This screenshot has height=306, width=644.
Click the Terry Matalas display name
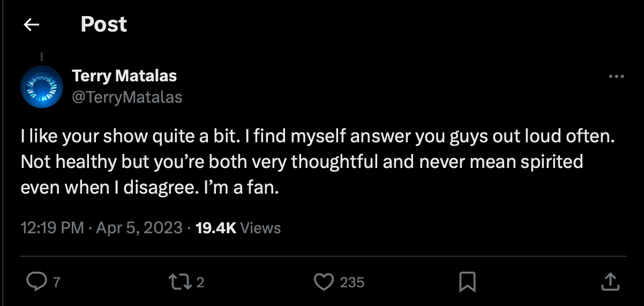coord(124,76)
